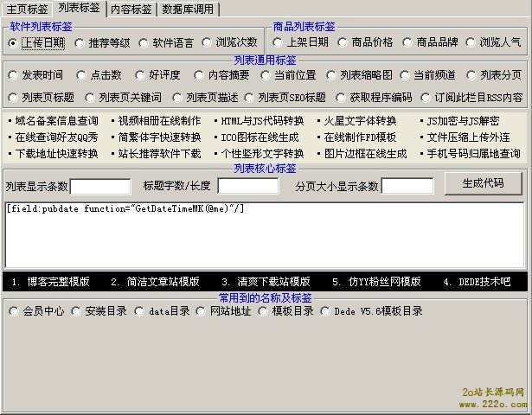Open the 站长推荐软件下载 link
The height and width of the screenshot is (415, 532).
click(x=159, y=154)
